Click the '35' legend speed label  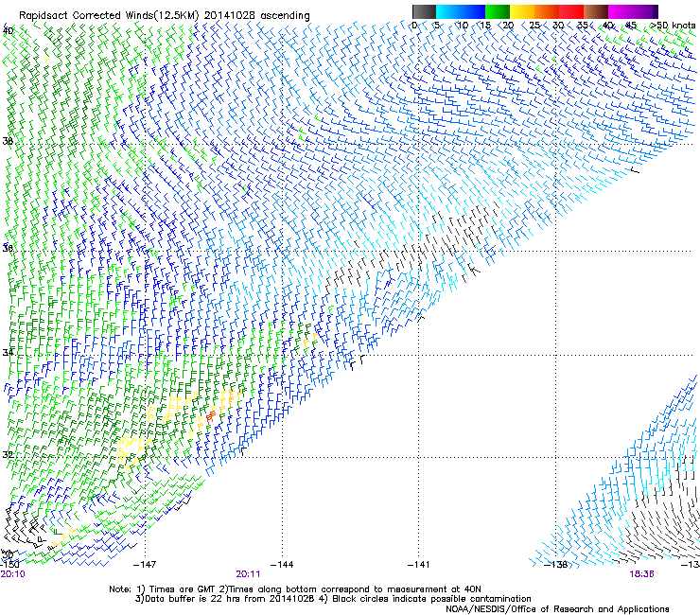tap(582, 26)
